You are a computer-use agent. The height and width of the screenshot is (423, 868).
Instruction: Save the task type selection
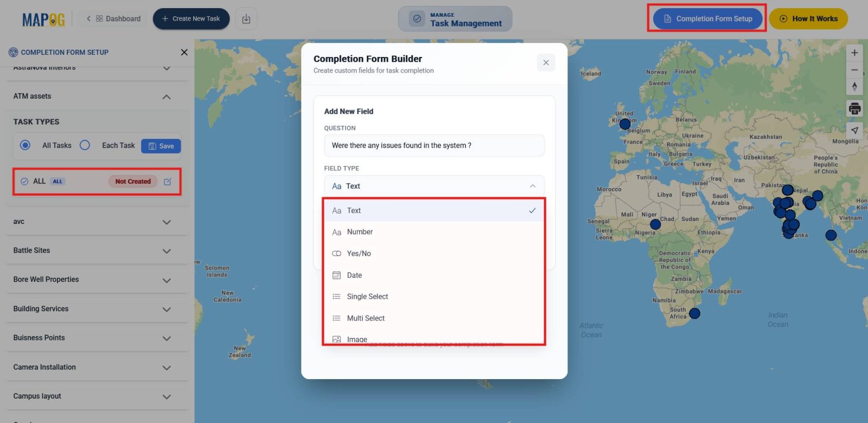point(161,146)
